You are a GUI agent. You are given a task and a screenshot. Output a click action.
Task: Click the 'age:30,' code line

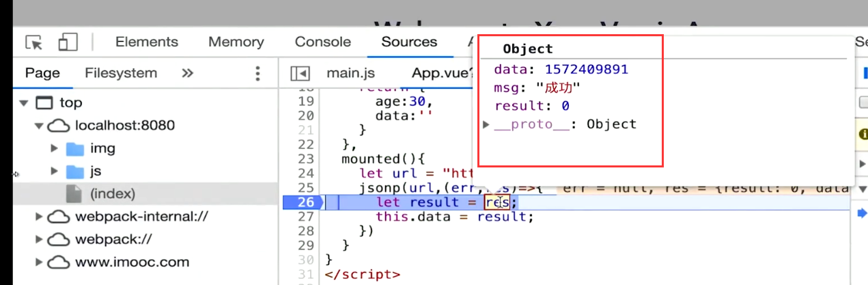[x=404, y=102]
